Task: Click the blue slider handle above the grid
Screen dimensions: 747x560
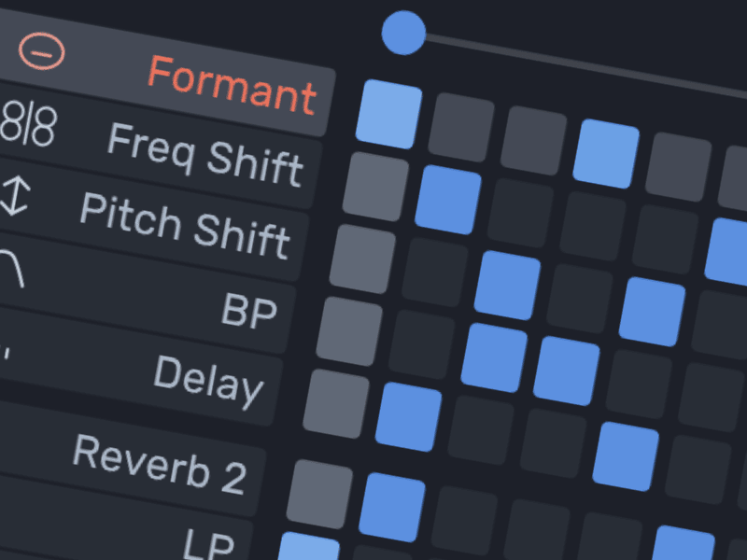Action: coord(403,34)
